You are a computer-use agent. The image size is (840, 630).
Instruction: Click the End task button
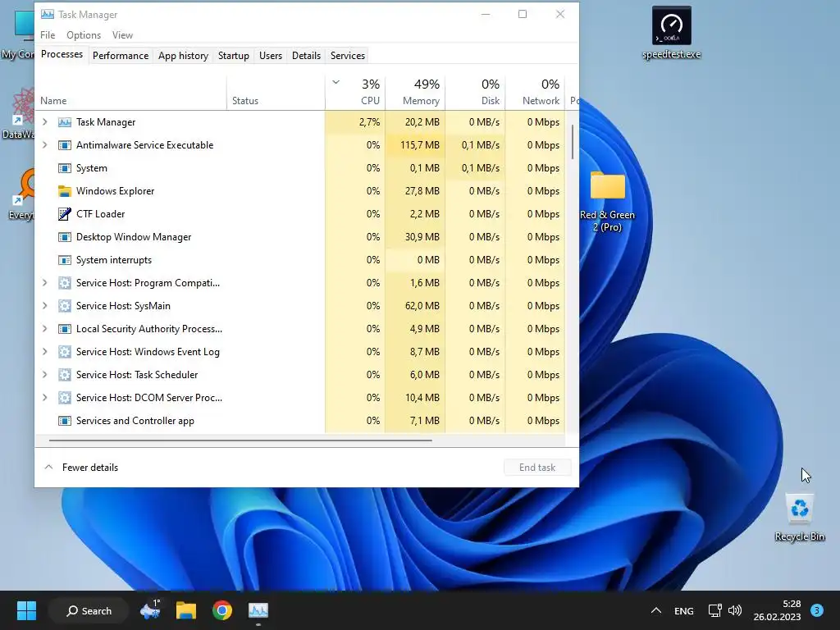(x=537, y=468)
